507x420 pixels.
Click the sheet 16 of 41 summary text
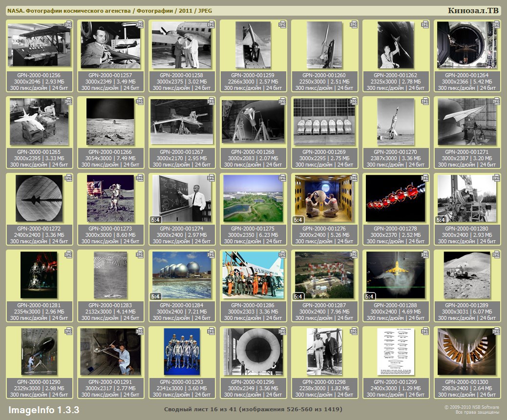click(253, 409)
